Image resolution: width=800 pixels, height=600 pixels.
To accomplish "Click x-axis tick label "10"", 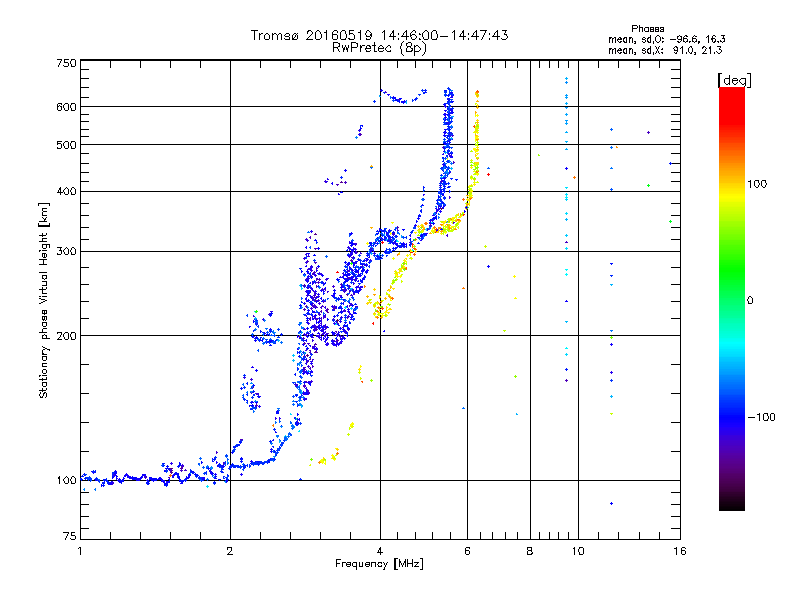I will [578, 551].
